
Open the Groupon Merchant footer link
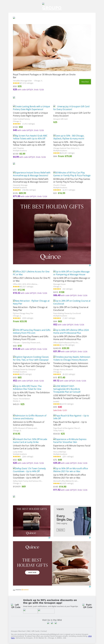tap(18, 631)
